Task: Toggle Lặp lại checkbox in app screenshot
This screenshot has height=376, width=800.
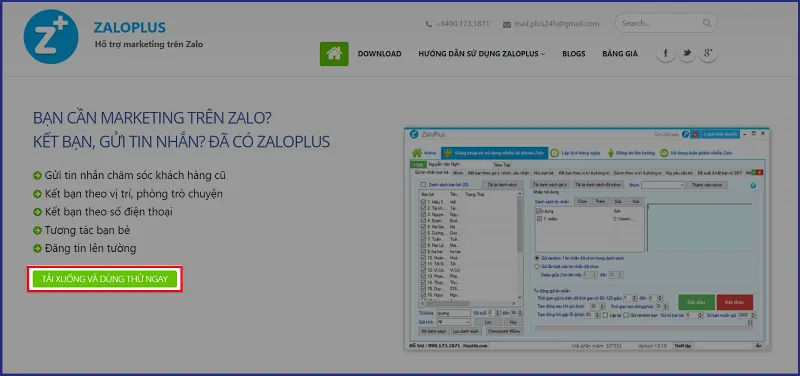Action: [x=606, y=315]
